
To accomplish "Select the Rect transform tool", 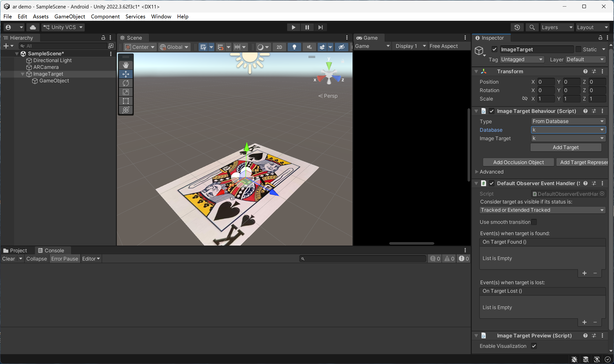I will (x=126, y=101).
